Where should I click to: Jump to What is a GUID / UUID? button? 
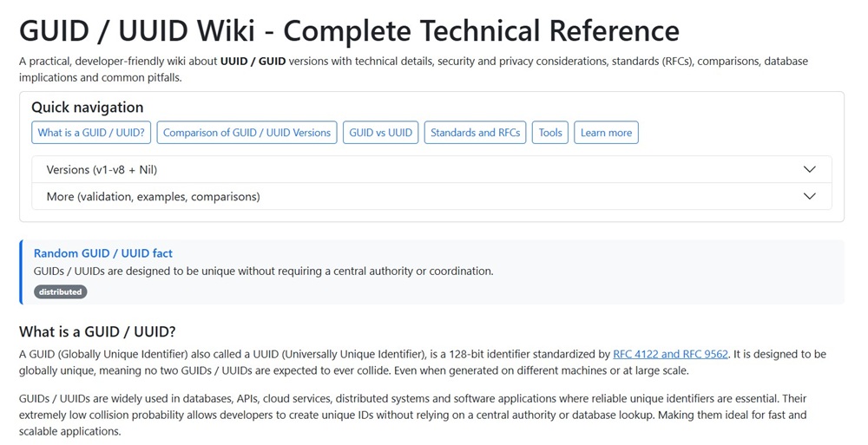[x=91, y=133]
